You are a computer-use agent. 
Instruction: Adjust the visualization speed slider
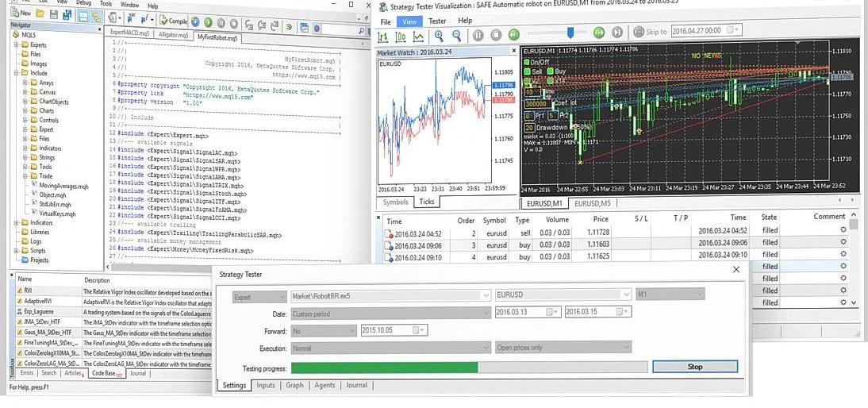(x=570, y=34)
